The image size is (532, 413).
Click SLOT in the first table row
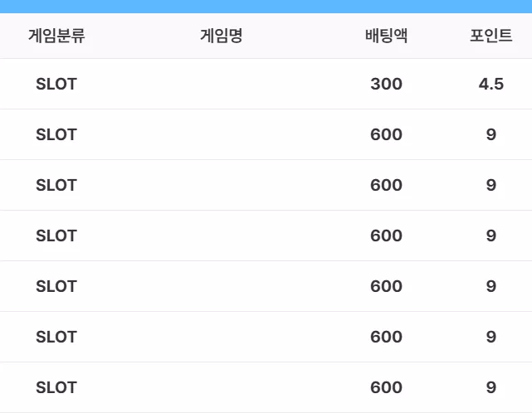(x=56, y=84)
